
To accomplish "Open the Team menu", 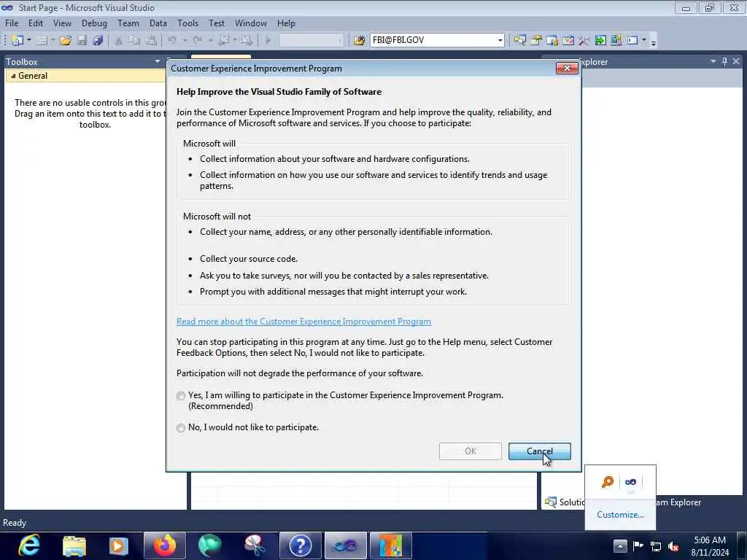I will pos(128,23).
